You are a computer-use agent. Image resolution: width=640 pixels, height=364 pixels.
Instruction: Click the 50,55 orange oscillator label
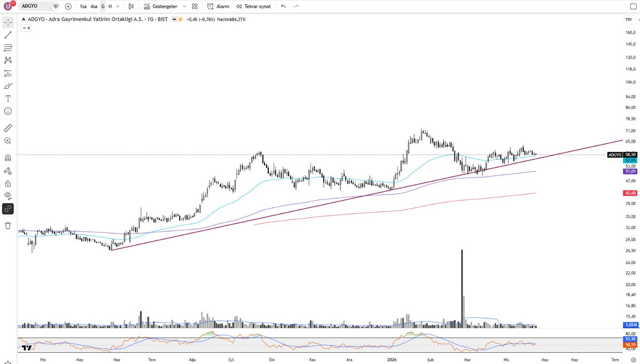pyautogui.click(x=630, y=344)
